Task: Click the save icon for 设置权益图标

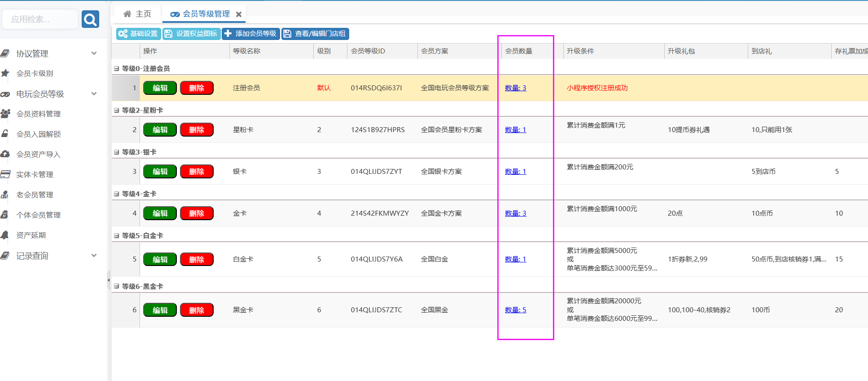Action: (x=168, y=34)
